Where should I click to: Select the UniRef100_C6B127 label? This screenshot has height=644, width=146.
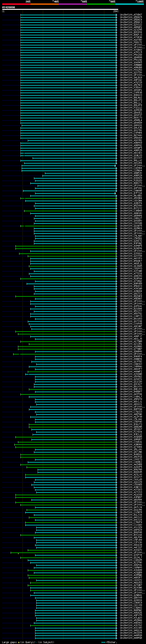(x=131, y=218)
